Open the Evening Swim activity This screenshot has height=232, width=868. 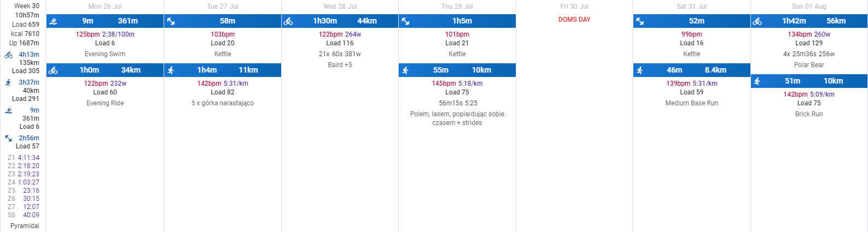[105, 54]
